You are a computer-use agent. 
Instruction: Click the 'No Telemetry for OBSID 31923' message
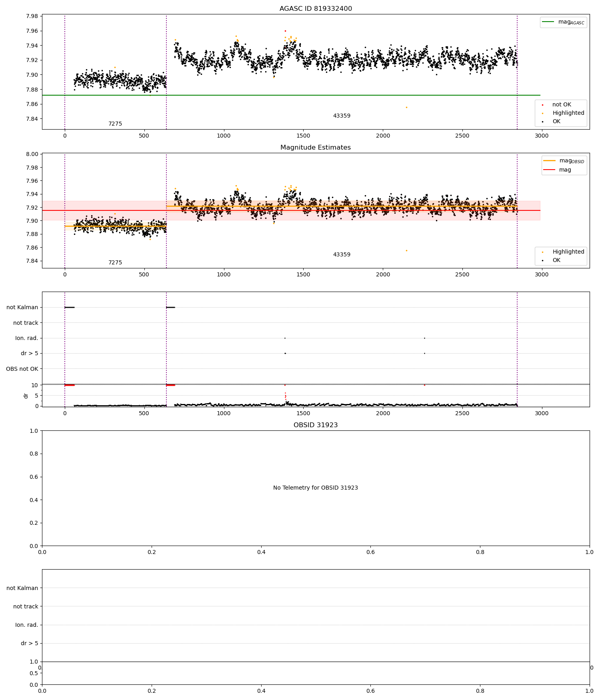click(316, 488)
